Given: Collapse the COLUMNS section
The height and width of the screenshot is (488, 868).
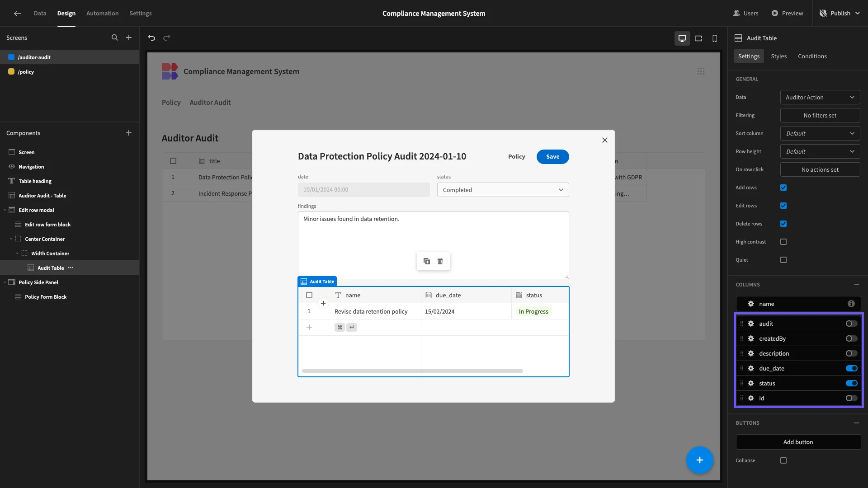Looking at the screenshot, I should pos(857,284).
